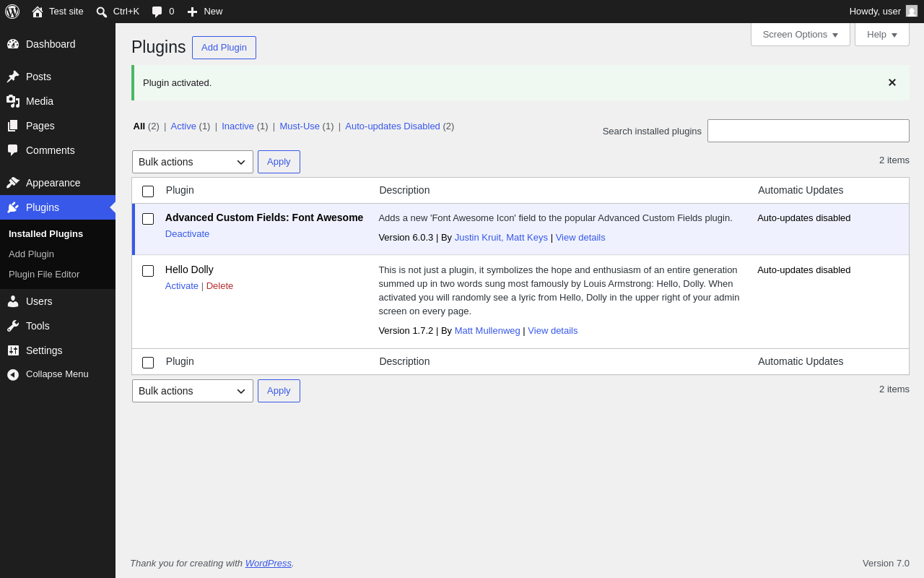The width and height of the screenshot is (924, 578).
Task: Open the WordPress link in the footer
Action: [269, 563]
